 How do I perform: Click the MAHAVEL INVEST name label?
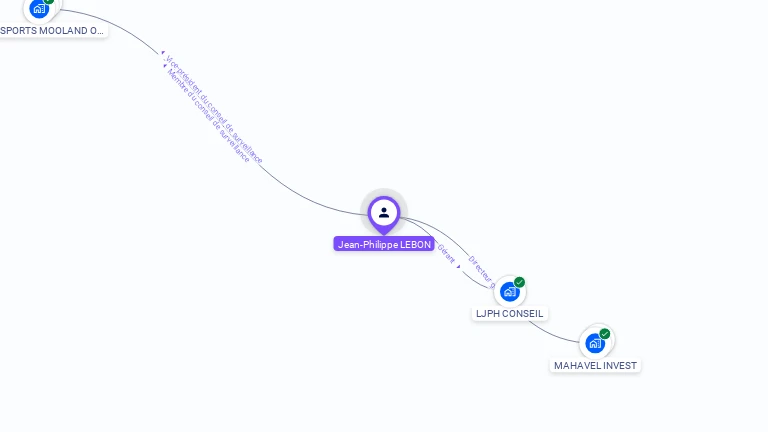pos(595,365)
